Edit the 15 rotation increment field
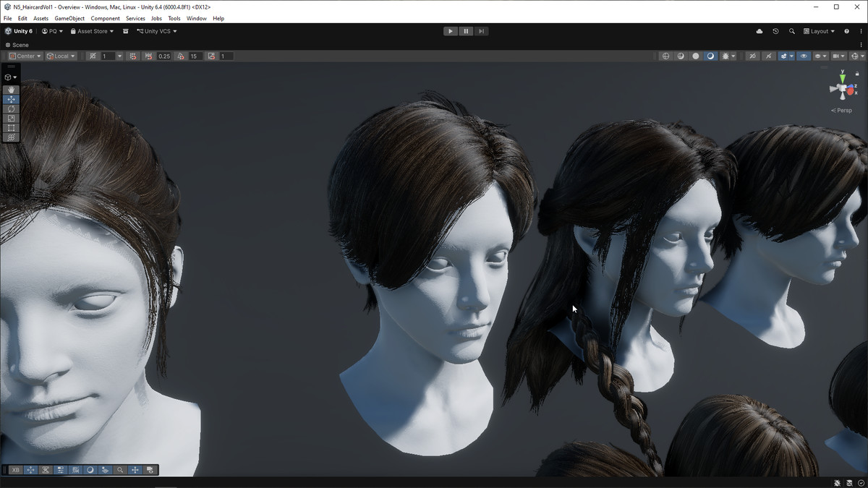The height and width of the screenshot is (488, 868). [195, 56]
